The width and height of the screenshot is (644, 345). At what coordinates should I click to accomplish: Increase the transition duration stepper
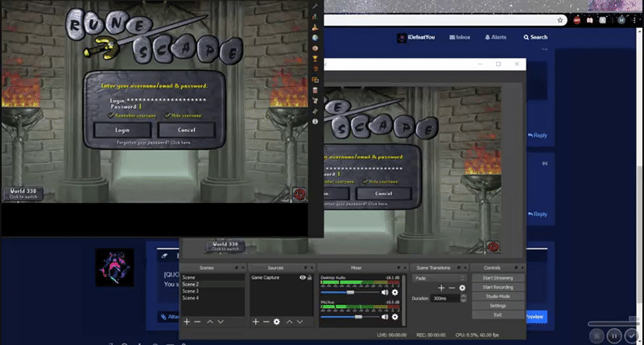pos(464,296)
